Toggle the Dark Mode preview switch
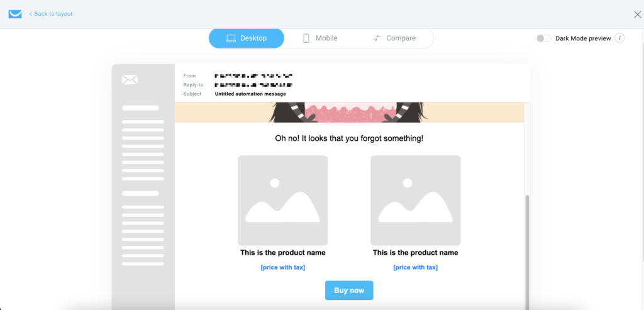Viewport: 644px width, 310px height. tap(544, 38)
